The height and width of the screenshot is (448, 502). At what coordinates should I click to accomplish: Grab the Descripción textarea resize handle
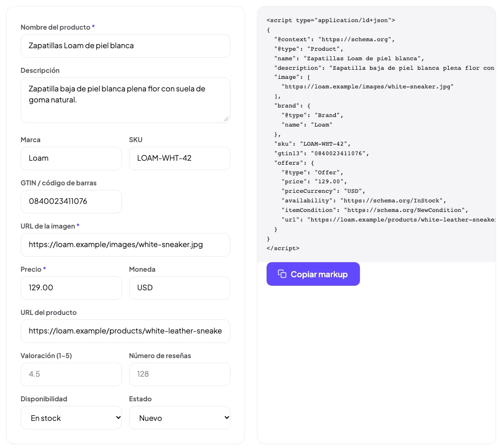pos(226,119)
